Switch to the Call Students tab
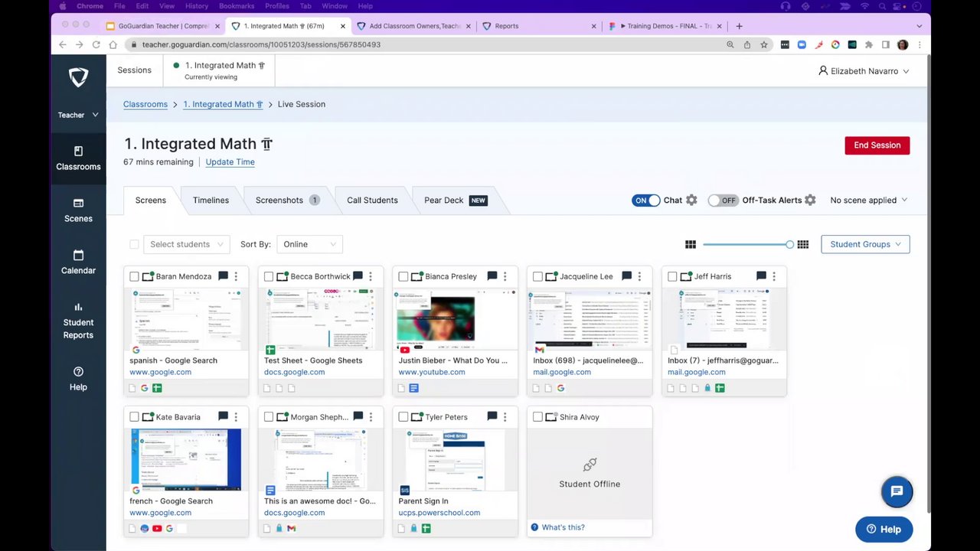The image size is (980, 551). [372, 200]
